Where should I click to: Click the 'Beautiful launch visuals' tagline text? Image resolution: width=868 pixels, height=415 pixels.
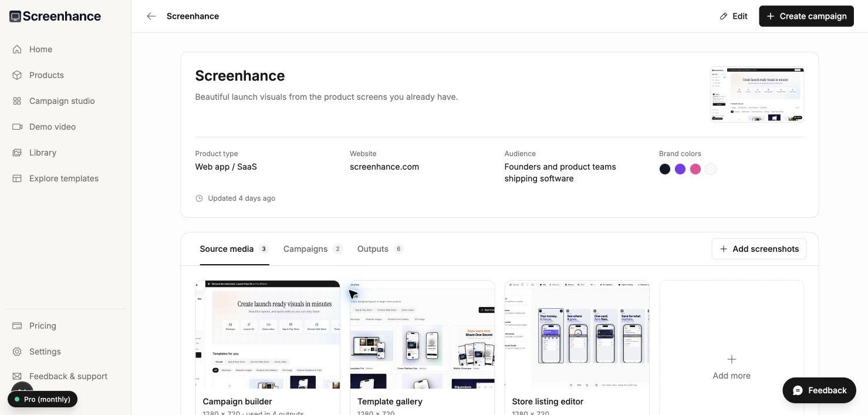(x=326, y=97)
